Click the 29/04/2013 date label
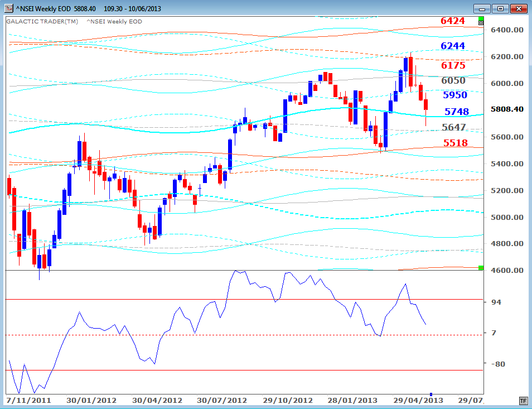The height and width of the screenshot is (409, 532). coord(418,401)
